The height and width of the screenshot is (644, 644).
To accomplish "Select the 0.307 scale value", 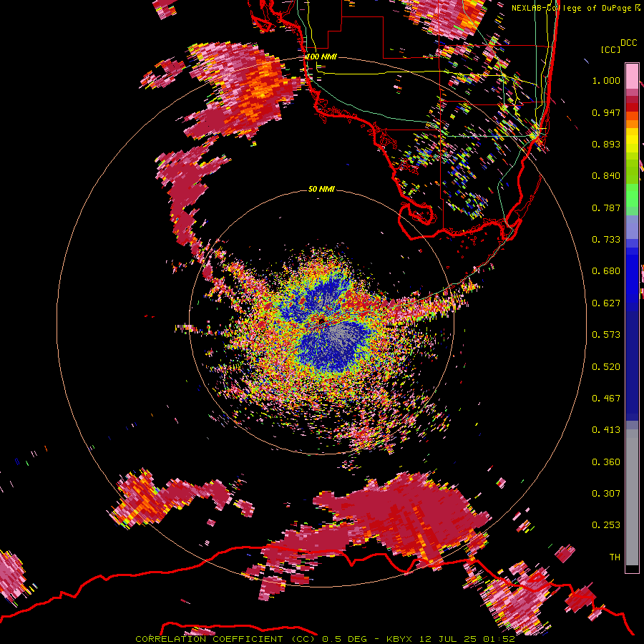I will tap(606, 494).
